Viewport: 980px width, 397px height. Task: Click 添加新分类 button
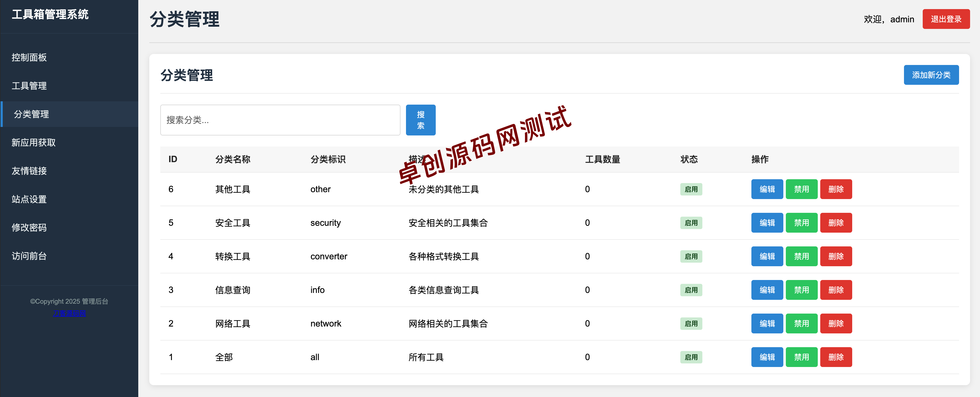(931, 75)
